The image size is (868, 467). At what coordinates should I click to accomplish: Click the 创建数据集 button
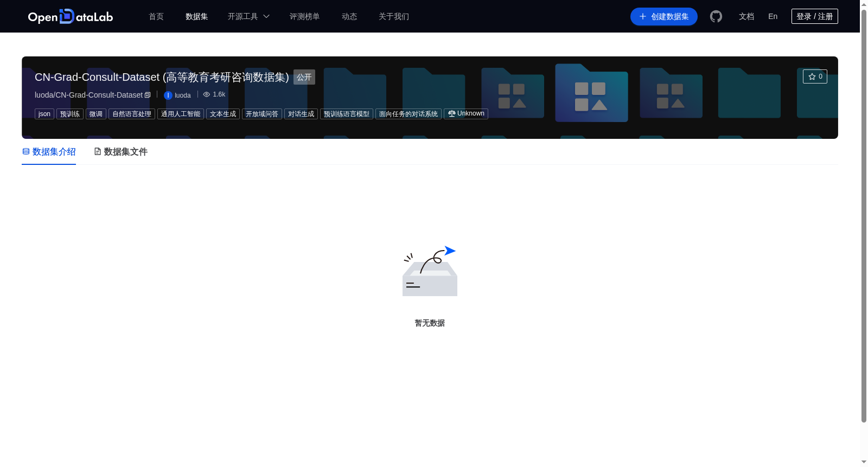[x=664, y=16]
